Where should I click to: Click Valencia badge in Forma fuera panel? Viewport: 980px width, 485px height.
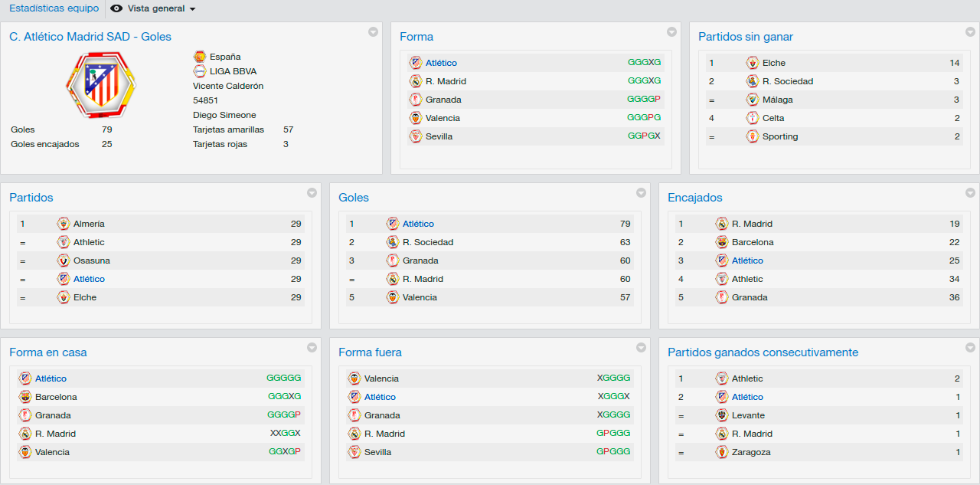(354, 378)
